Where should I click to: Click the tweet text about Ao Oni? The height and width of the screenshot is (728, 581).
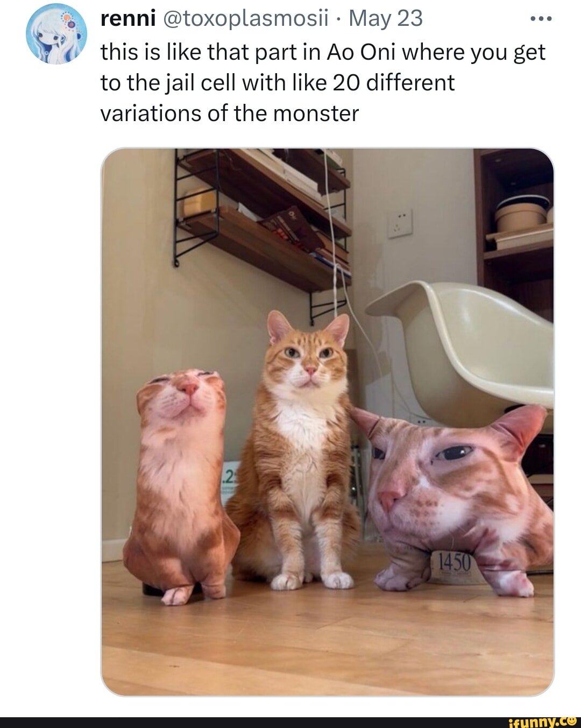(323, 82)
